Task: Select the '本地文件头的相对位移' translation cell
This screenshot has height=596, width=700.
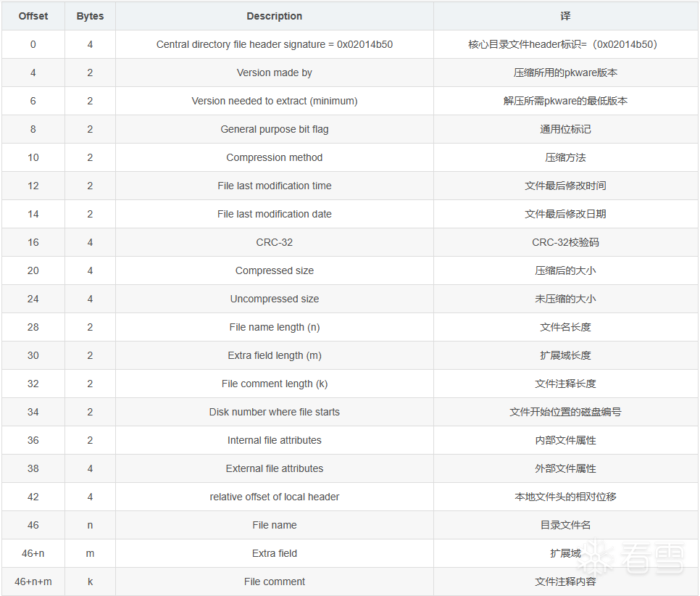Action: pyautogui.click(x=565, y=497)
